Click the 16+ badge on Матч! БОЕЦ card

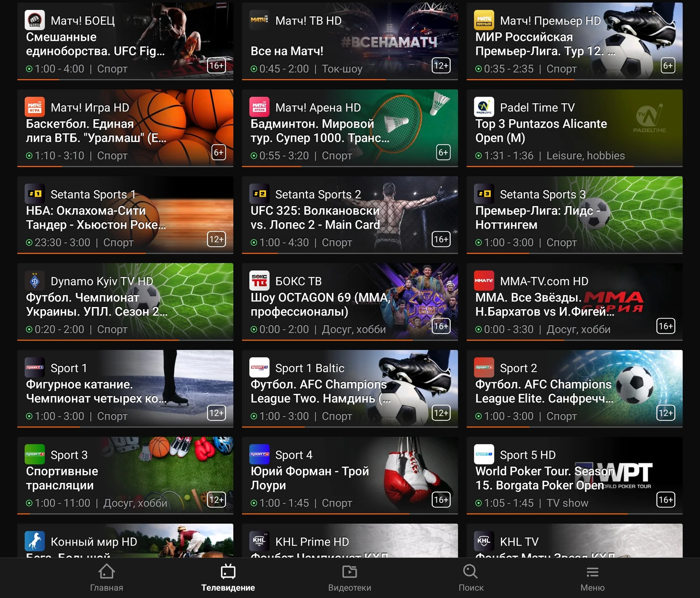[x=217, y=65]
